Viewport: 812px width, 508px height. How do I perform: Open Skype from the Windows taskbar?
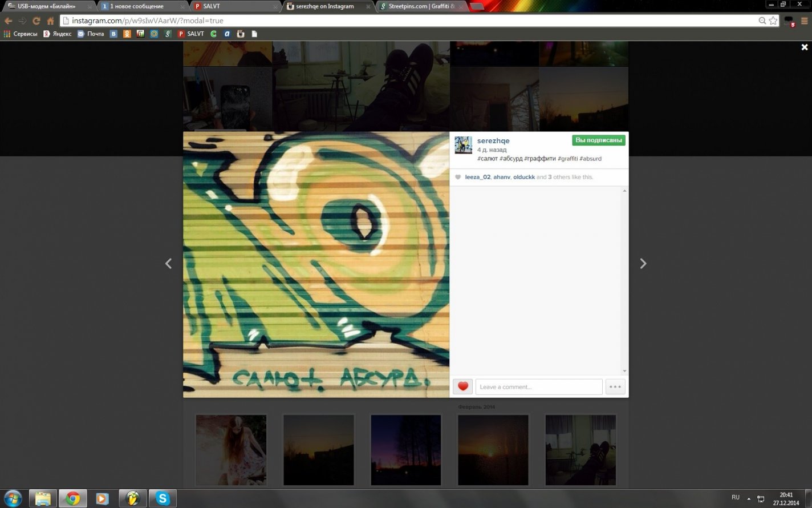tap(163, 498)
